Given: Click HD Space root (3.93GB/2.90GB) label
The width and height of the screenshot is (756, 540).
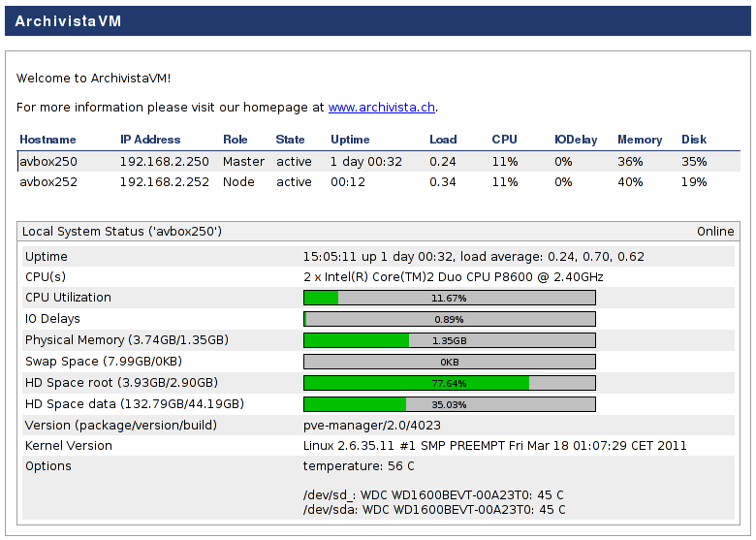Looking at the screenshot, I should pyautogui.click(x=121, y=383).
